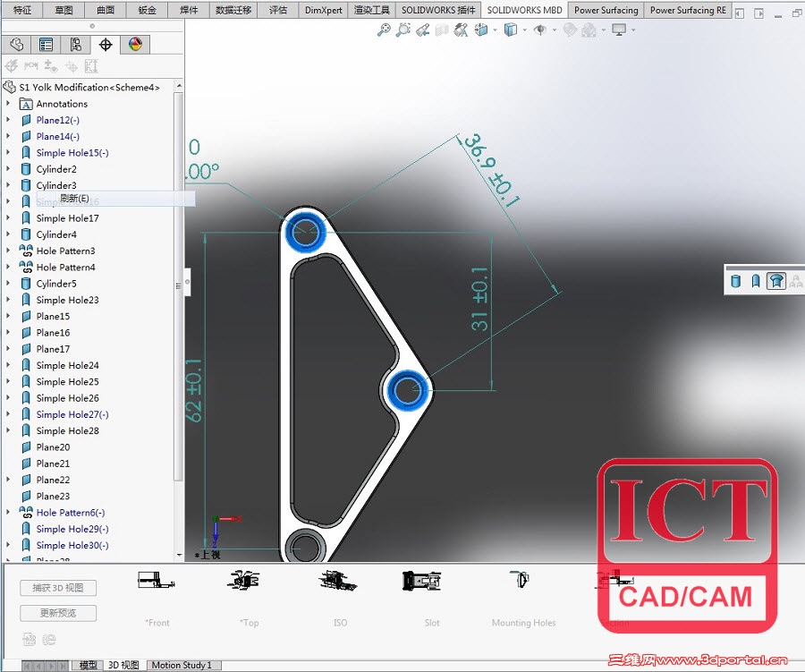805x672 pixels.
Task: Switch to the SOLIDWORKS MBD tab
Action: pyautogui.click(x=525, y=10)
